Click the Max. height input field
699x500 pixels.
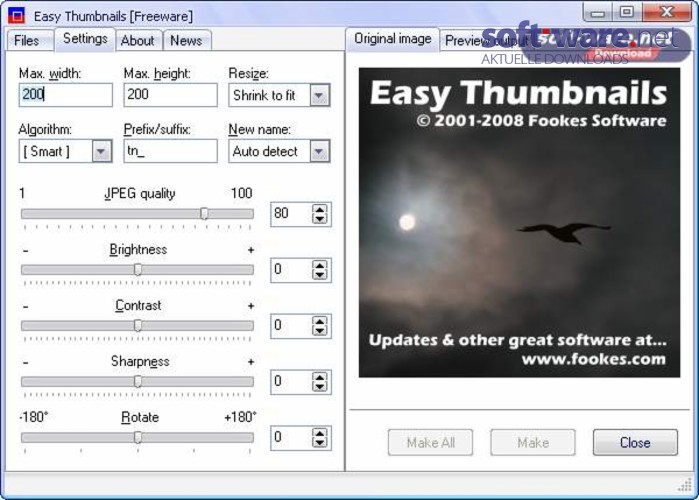pos(170,94)
